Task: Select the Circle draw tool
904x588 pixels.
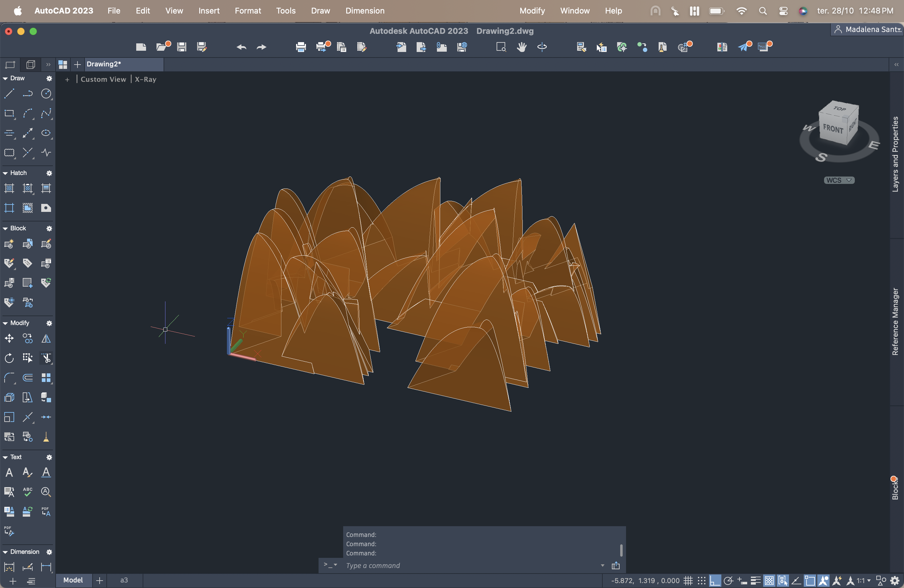Action: point(46,93)
